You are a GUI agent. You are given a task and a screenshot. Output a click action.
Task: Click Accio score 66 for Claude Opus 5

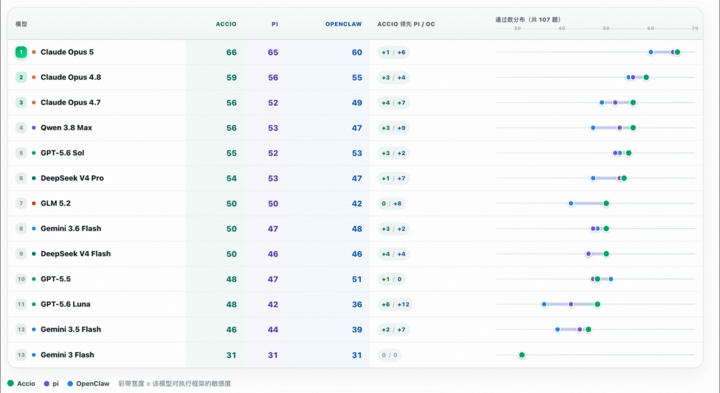[231, 52]
